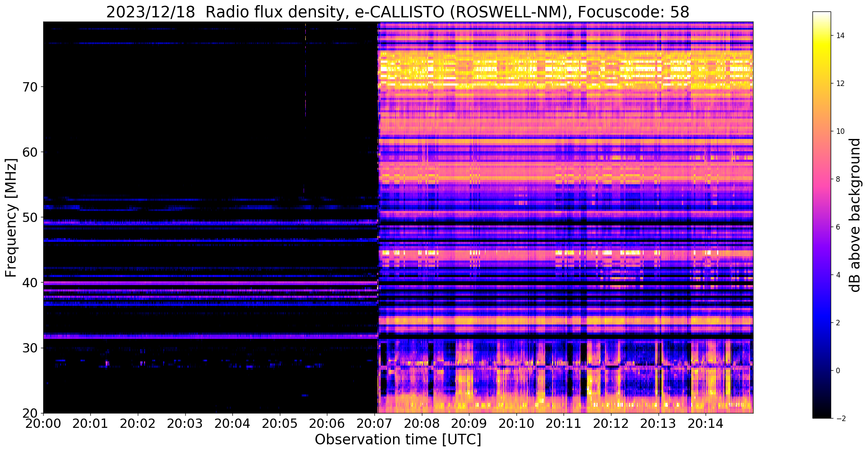The height and width of the screenshot is (452, 868).
Task: Click the 20:02 time tick label
Action: 138,423
